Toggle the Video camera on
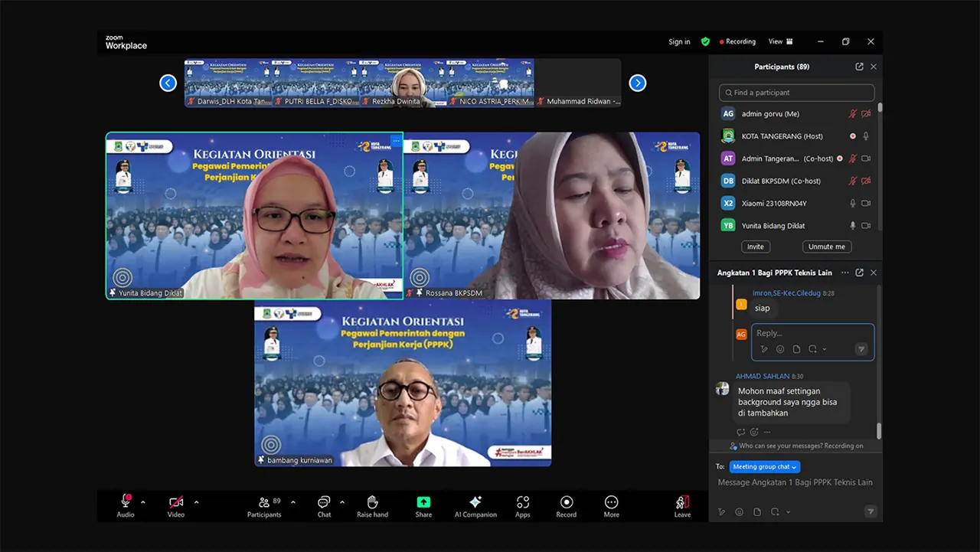This screenshot has width=980, height=552. (x=176, y=502)
